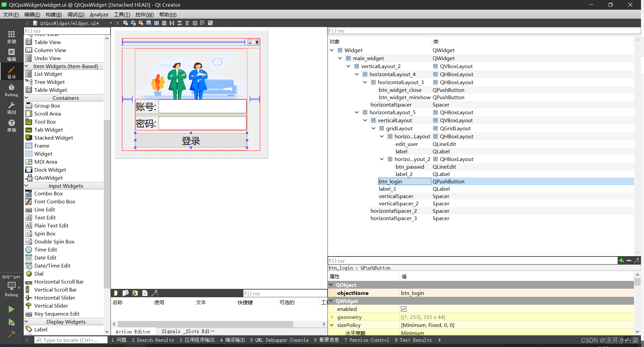Switch to 编辑 (Edit) mode in sidebar

click(x=11, y=54)
